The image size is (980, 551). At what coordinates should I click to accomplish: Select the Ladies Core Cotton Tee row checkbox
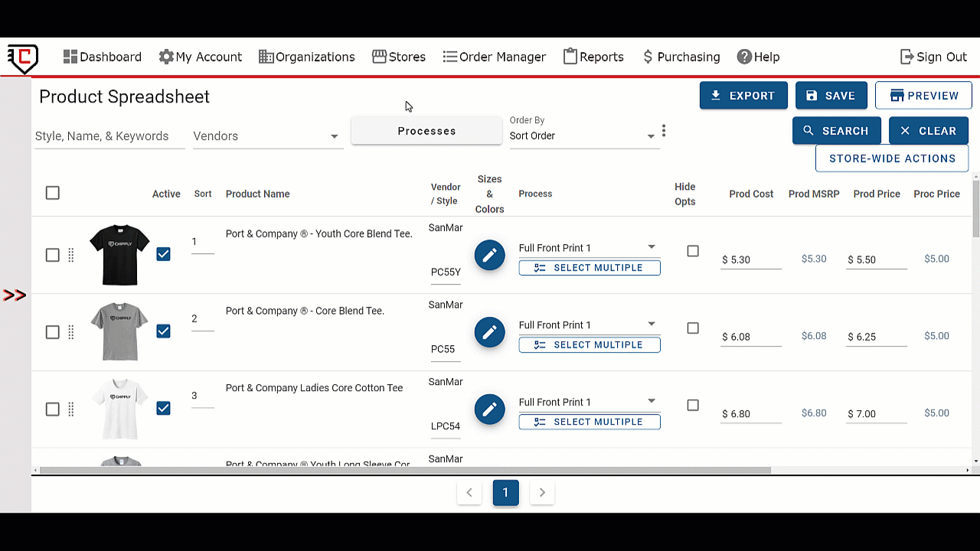[52, 409]
